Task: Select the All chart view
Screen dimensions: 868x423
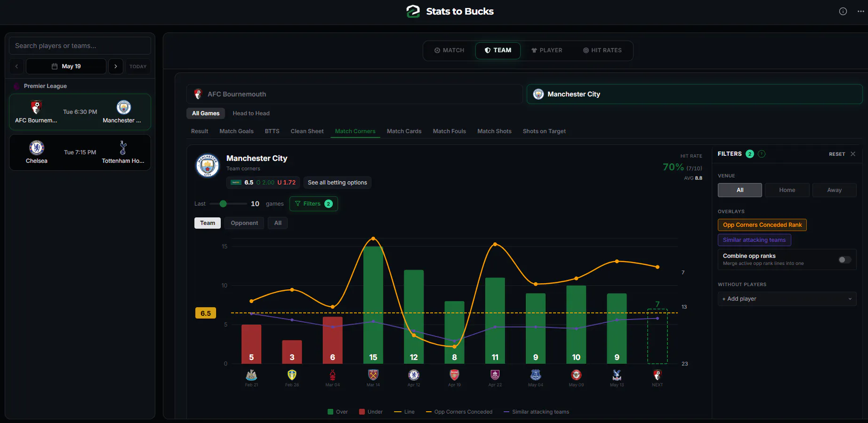Action: [x=278, y=223]
